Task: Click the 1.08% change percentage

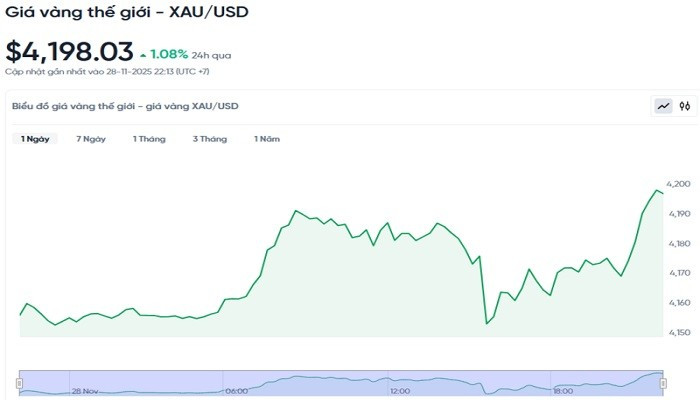Action: tap(169, 52)
